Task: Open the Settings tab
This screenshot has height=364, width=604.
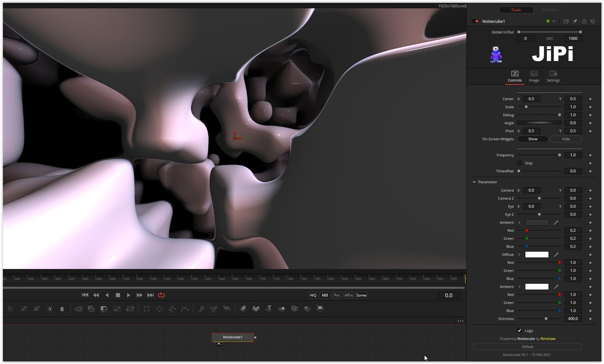Action: click(x=553, y=77)
